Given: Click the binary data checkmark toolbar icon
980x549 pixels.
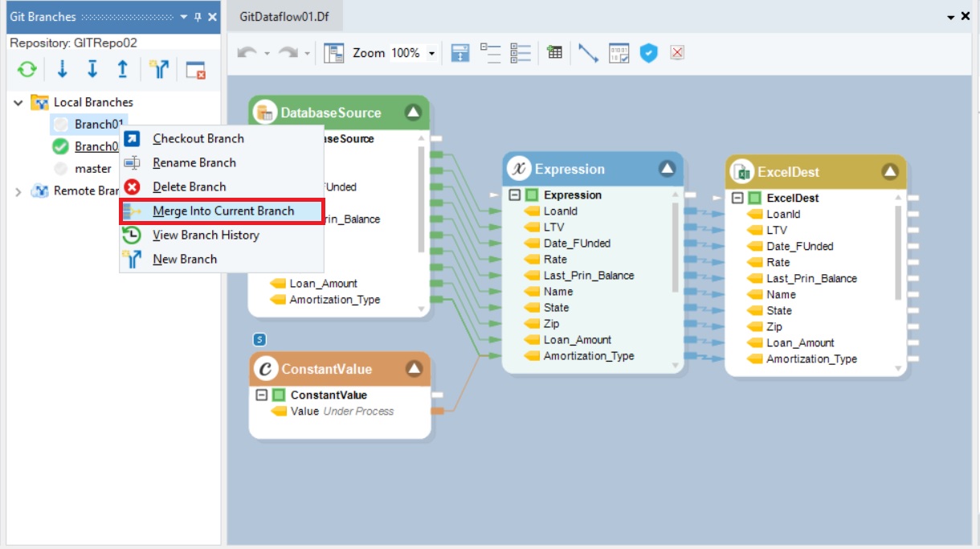Looking at the screenshot, I should pos(619,53).
